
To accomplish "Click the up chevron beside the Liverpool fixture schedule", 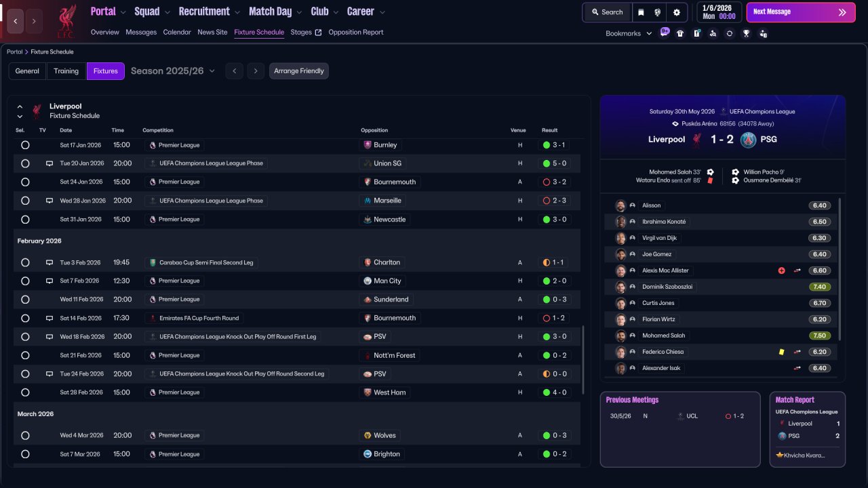I will click(20, 106).
